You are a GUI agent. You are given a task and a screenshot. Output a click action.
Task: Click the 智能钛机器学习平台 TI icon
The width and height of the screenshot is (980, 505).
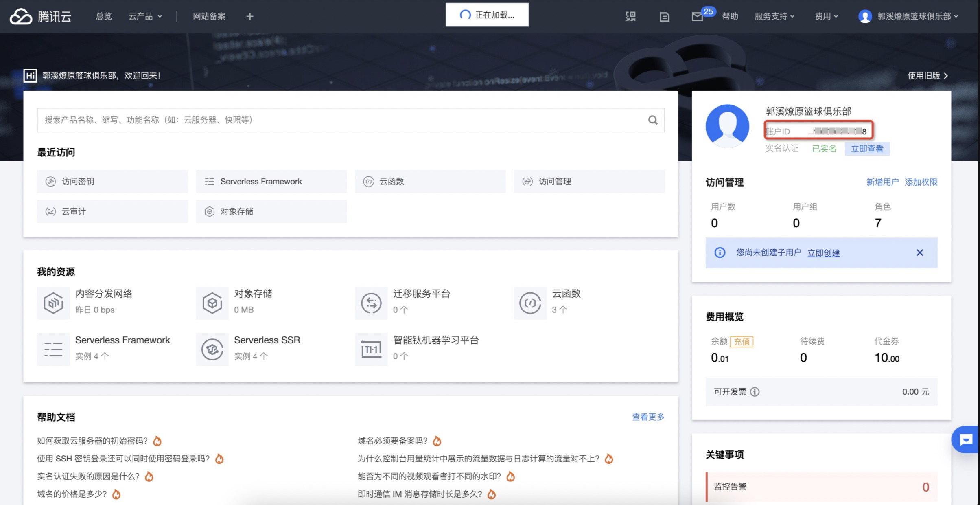(371, 349)
